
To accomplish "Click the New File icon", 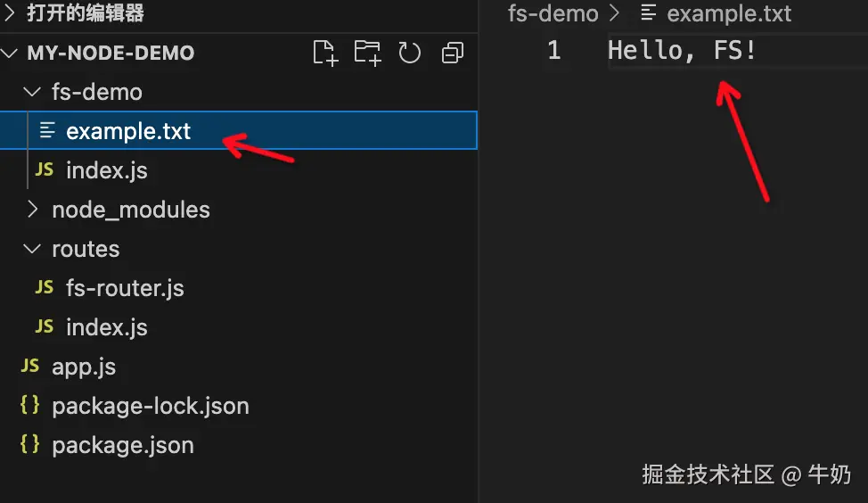I will pyautogui.click(x=325, y=53).
